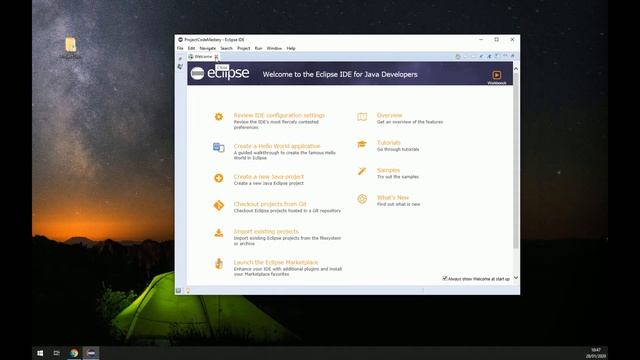Click the Eclipse taskbar button
640x360 pixels.
coord(91,353)
